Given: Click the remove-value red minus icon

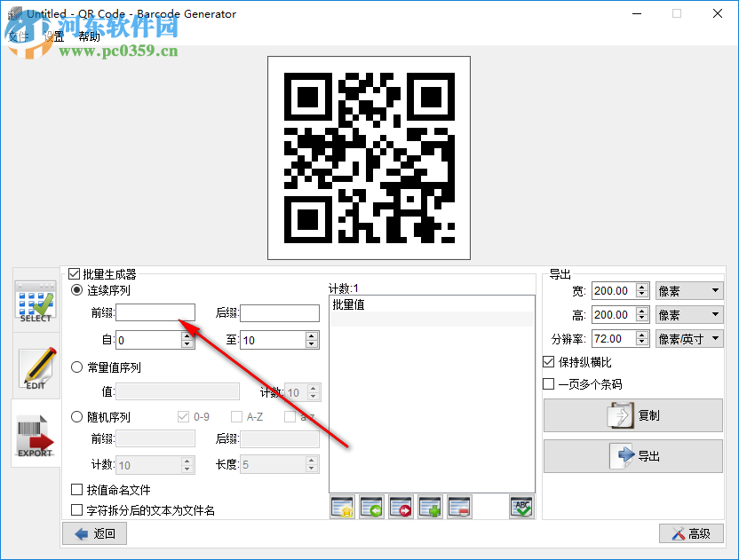Looking at the screenshot, I should [x=459, y=507].
